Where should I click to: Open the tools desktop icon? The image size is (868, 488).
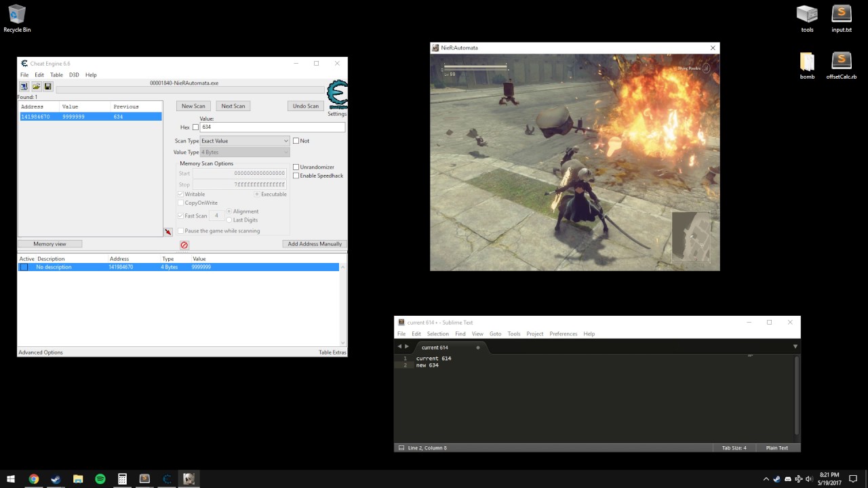coord(807,18)
